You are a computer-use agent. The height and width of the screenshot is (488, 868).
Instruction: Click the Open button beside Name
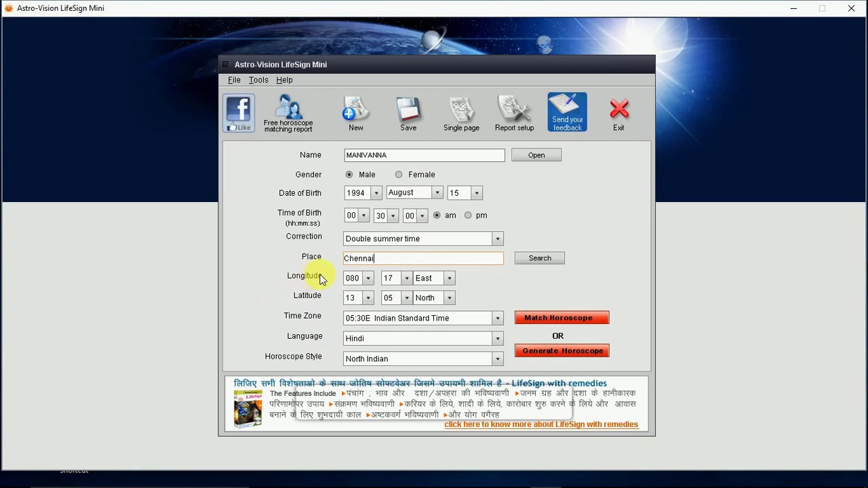pyautogui.click(x=536, y=155)
